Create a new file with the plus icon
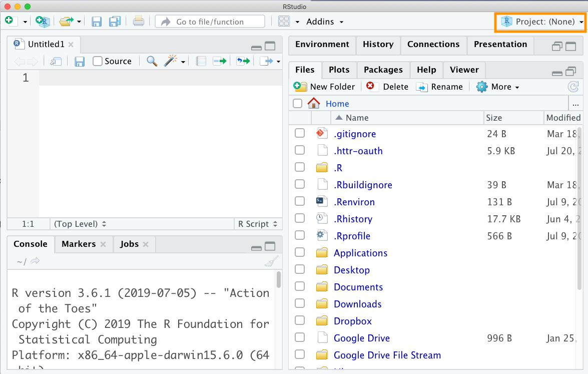Viewport: 588px width, 374px height. coord(10,21)
